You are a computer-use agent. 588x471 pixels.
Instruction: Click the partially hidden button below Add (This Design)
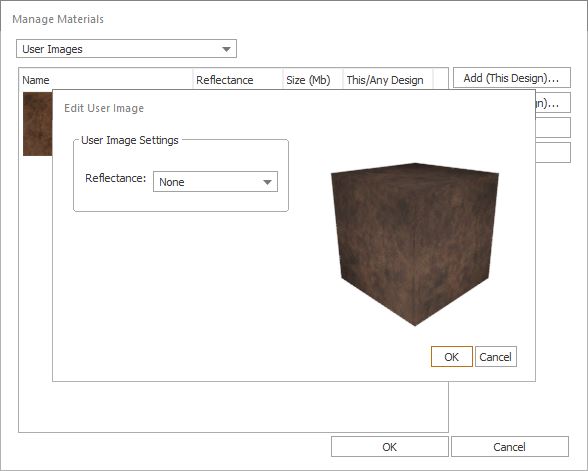[553, 102]
